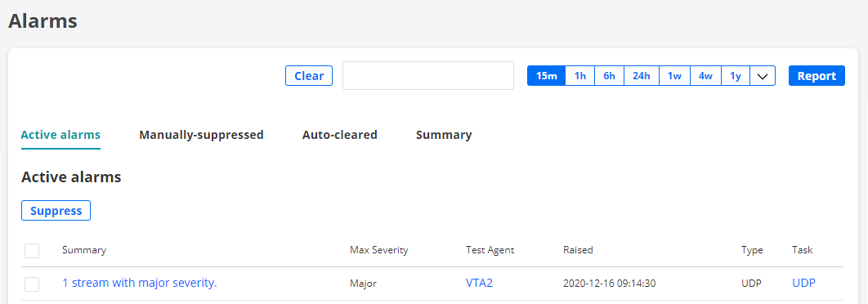Click the Clear button

[309, 76]
